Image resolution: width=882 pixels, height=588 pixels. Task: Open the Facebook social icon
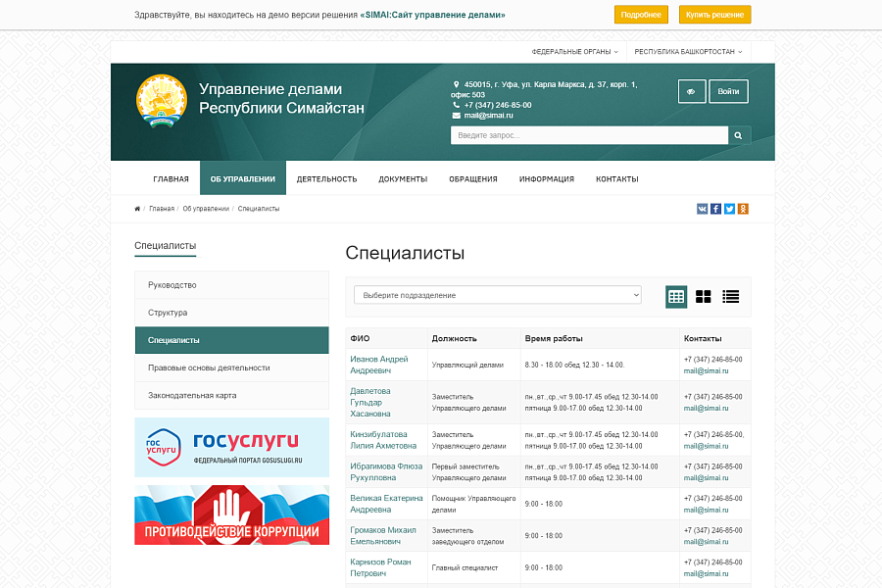(x=715, y=208)
